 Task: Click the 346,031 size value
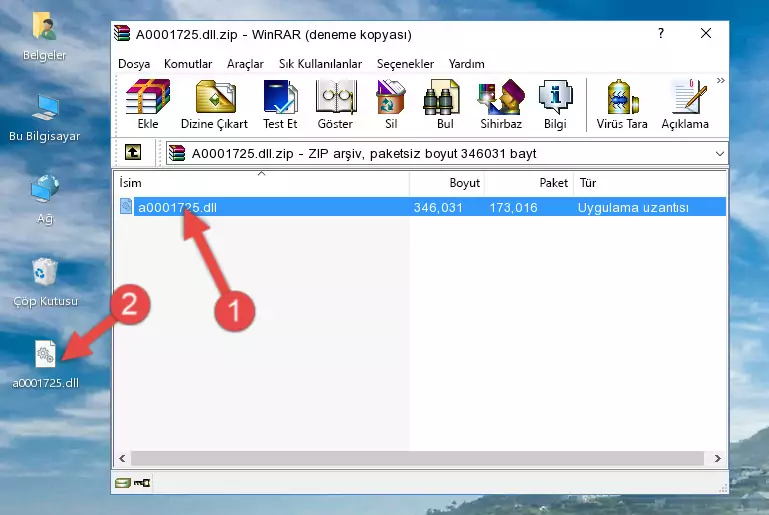[x=438, y=207]
